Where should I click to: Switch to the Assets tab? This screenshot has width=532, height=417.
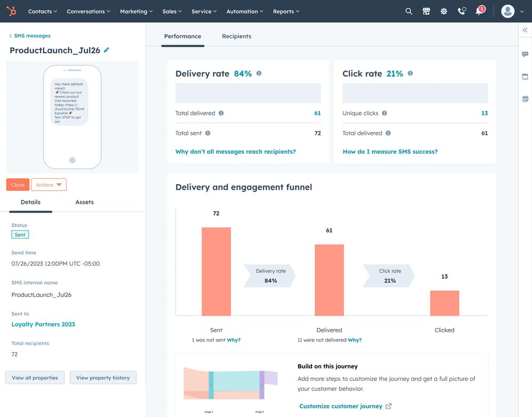tap(84, 202)
